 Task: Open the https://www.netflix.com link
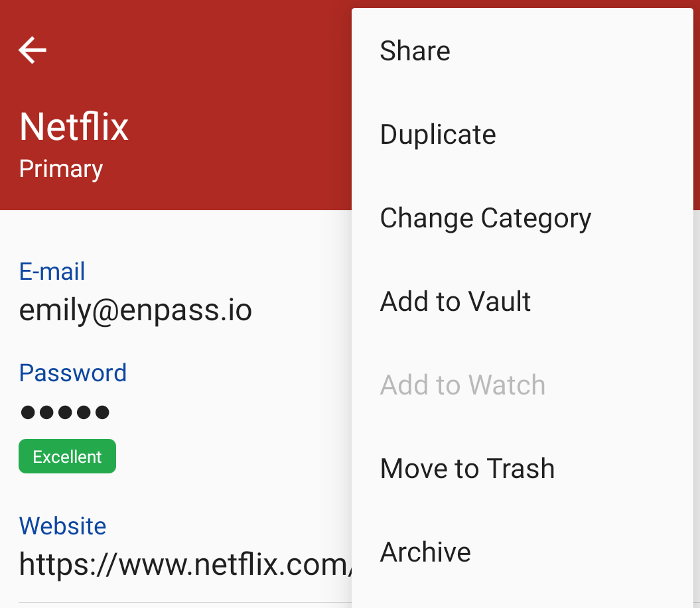pyautogui.click(x=186, y=565)
